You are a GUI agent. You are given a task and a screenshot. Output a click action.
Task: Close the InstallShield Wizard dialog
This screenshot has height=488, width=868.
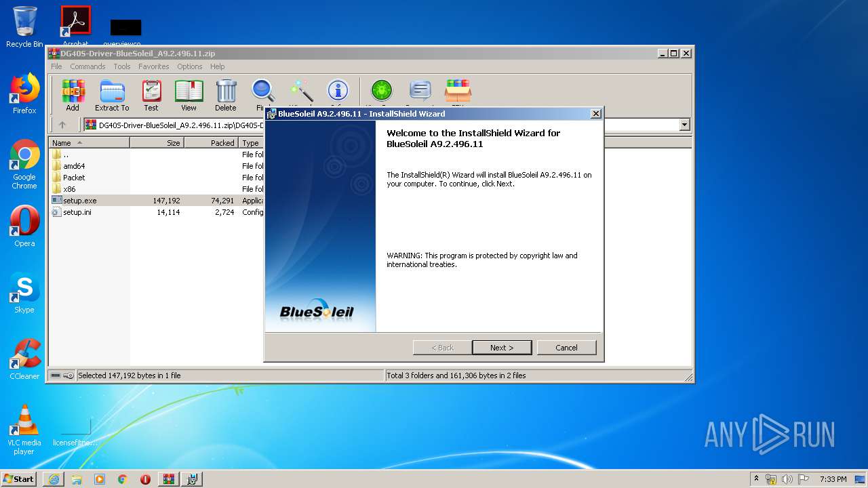coord(596,114)
